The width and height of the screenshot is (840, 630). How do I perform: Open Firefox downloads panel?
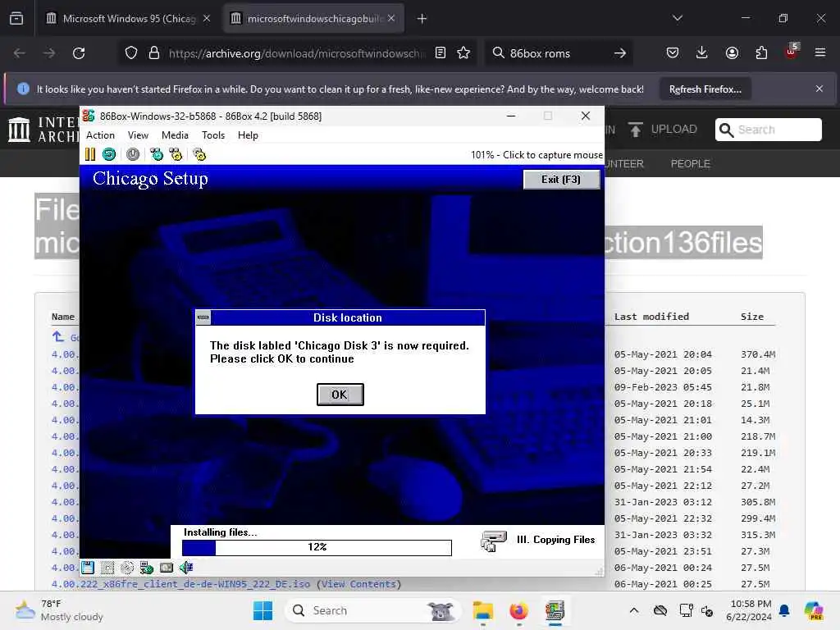(x=702, y=52)
